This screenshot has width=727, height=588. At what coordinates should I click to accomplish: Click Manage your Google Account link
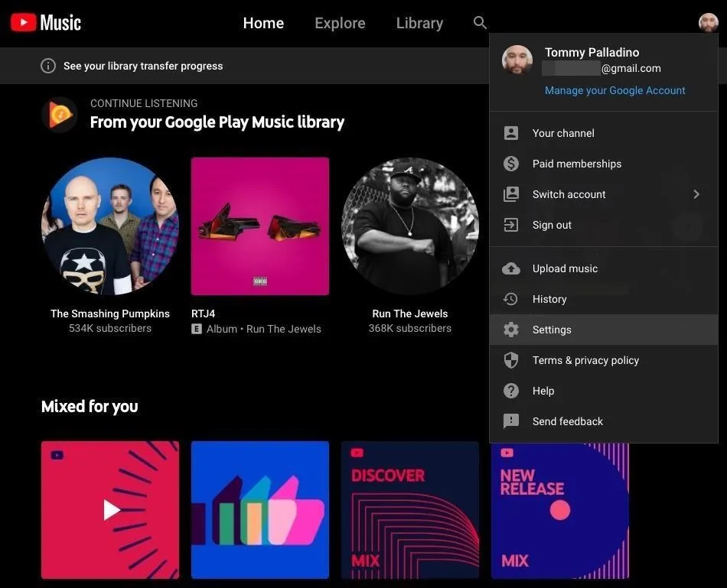click(x=615, y=90)
